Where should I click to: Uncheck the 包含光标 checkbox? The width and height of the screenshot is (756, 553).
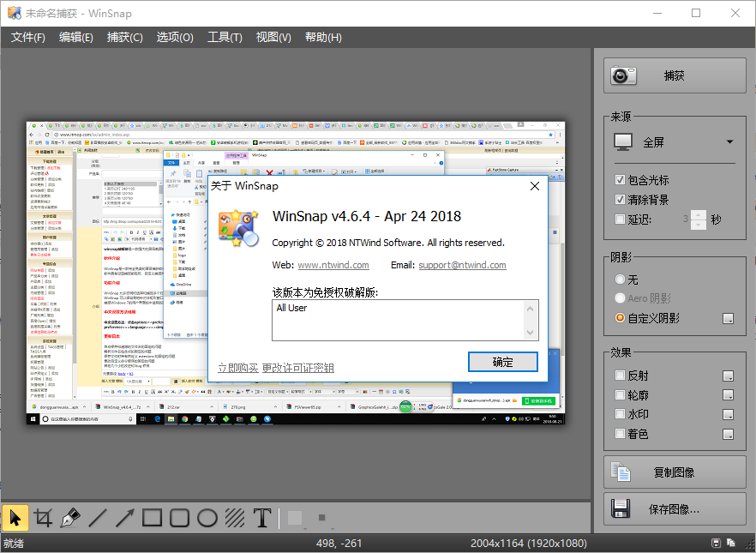click(x=620, y=180)
